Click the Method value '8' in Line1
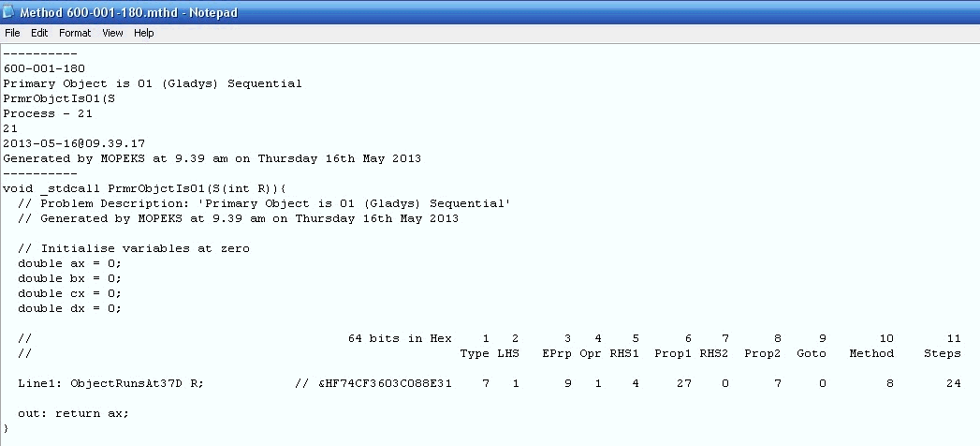This screenshot has height=446, width=980. [x=890, y=383]
